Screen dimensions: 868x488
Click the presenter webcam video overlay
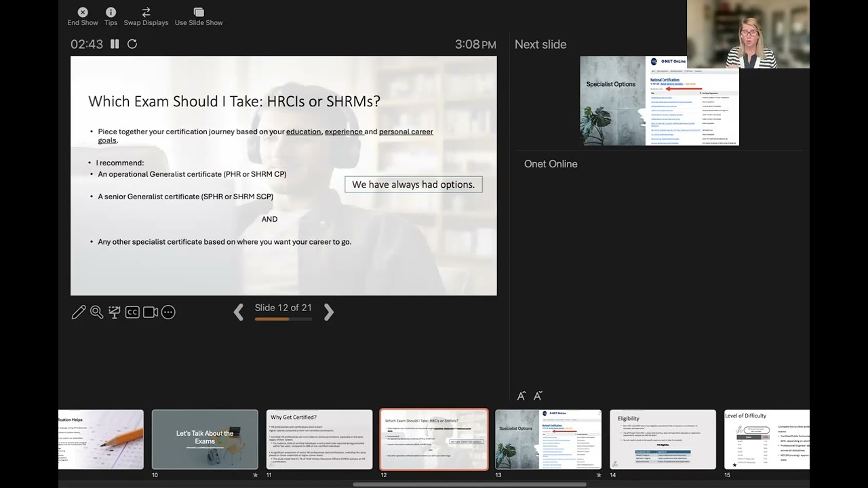click(x=748, y=34)
